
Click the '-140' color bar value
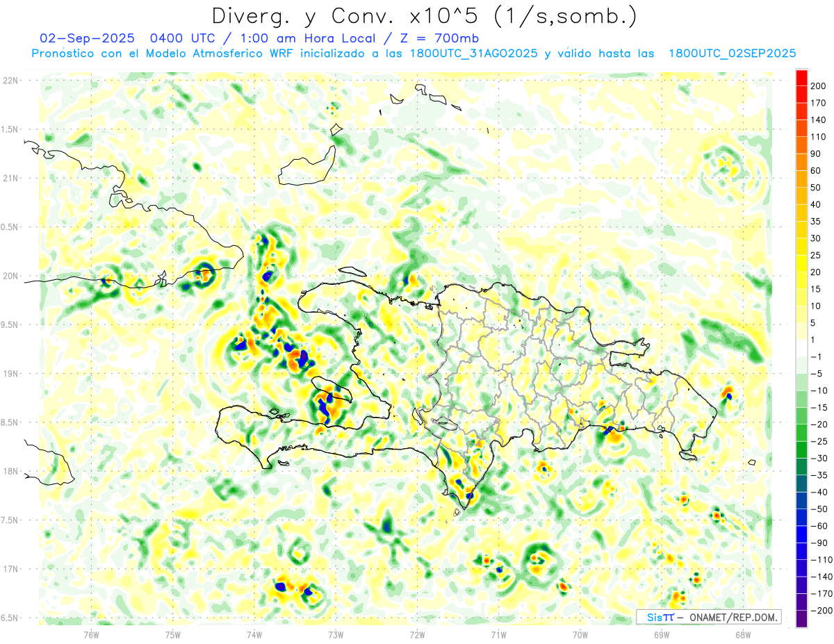click(x=821, y=577)
